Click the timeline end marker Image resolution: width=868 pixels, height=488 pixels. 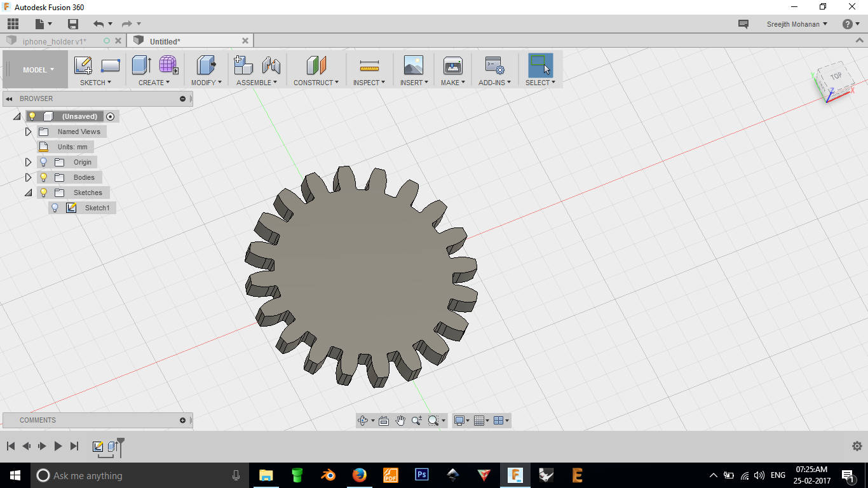[x=121, y=446]
